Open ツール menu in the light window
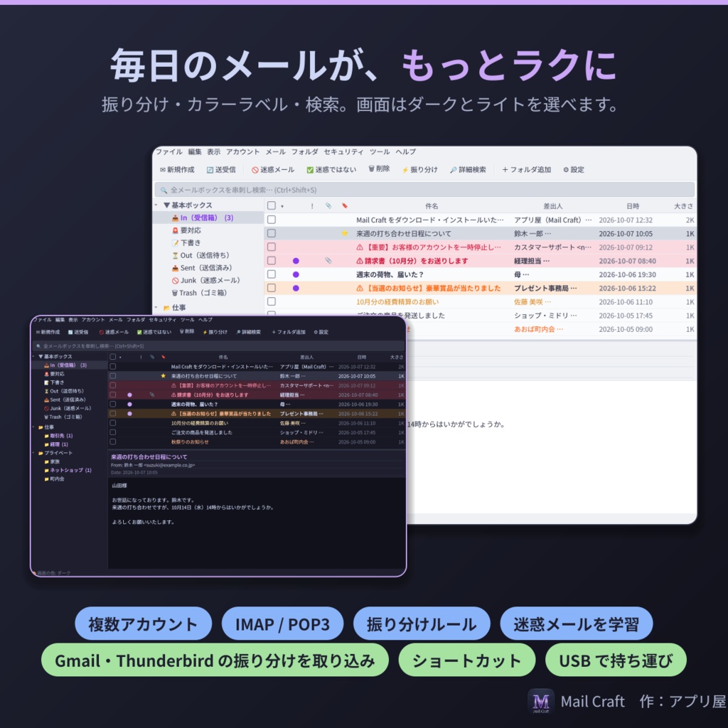 [380, 152]
